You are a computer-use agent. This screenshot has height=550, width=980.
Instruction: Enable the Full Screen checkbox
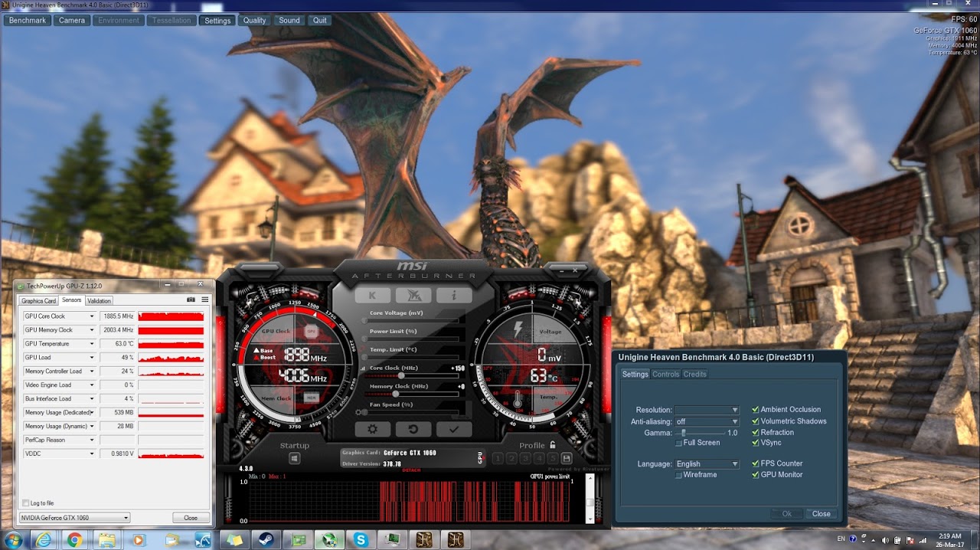[x=678, y=443]
